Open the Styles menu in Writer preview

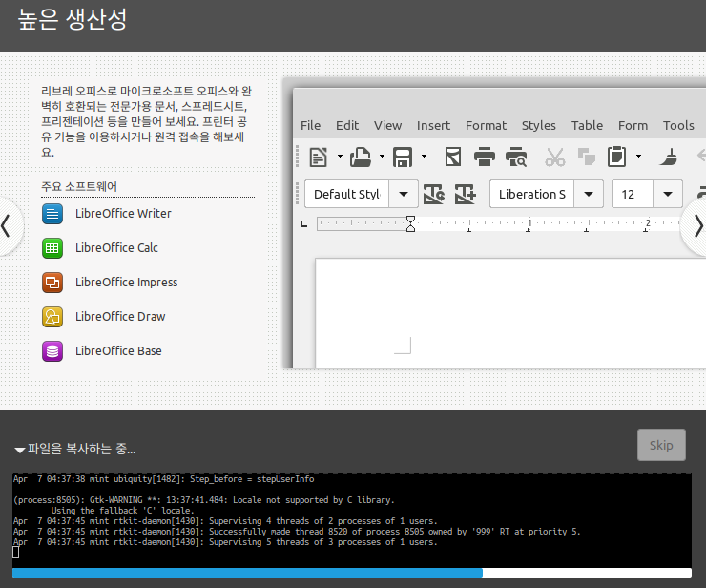point(538,126)
